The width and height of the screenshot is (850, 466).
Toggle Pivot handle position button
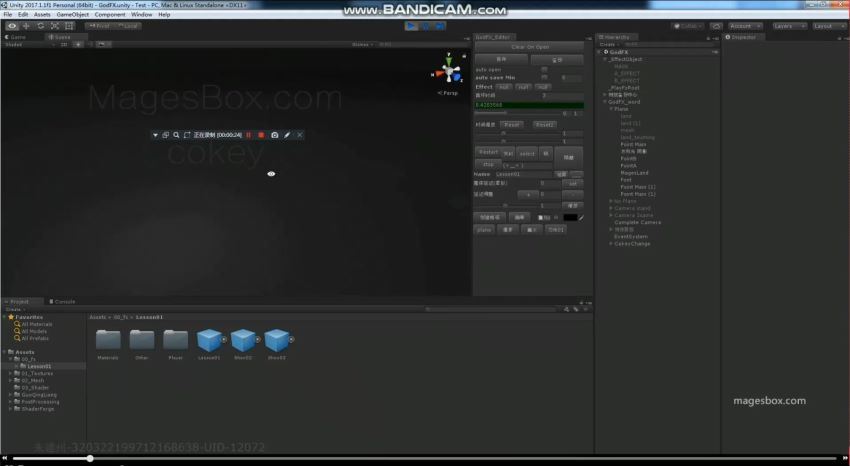click(x=99, y=25)
